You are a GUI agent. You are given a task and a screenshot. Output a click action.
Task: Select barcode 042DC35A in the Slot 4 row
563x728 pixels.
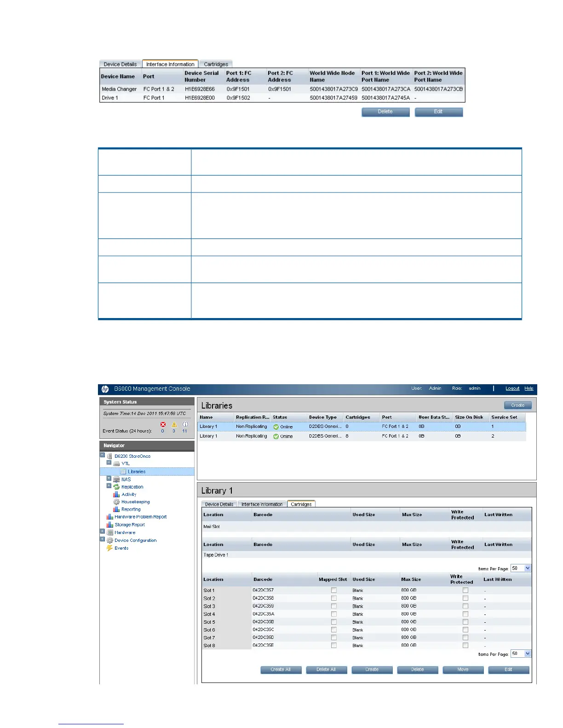(x=263, y=614)
